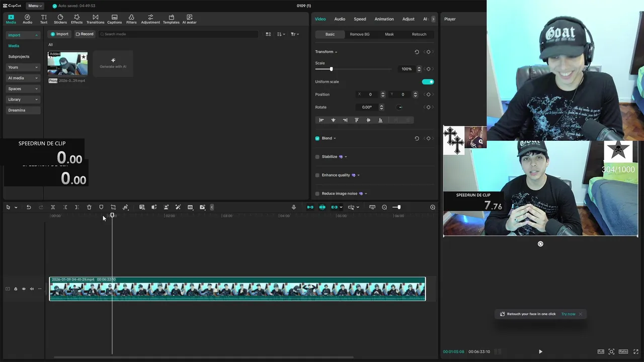Switch to the Animation tab
Viewport: 644px width, 362px height.
(x=384, y=19)
